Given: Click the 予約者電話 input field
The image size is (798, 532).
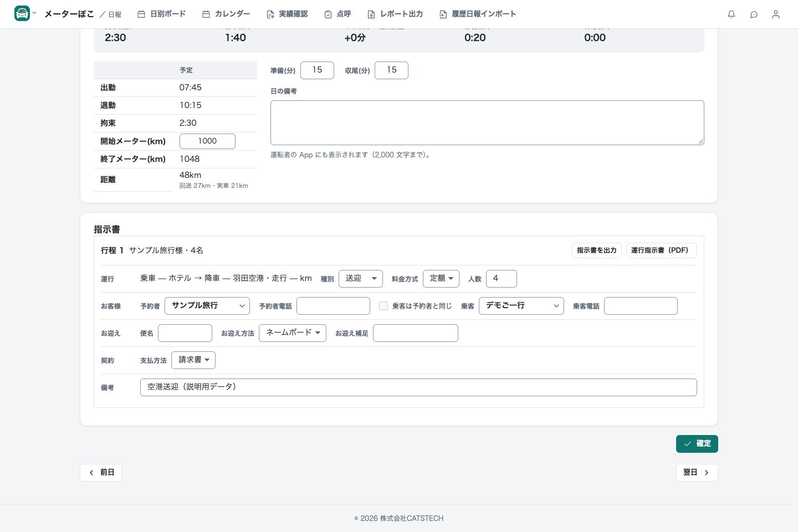Looking at the screenshot, I should click(333, 306).
